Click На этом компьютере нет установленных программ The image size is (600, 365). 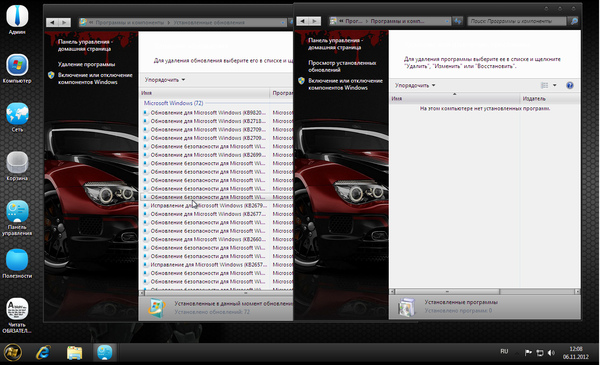point(485,109)
